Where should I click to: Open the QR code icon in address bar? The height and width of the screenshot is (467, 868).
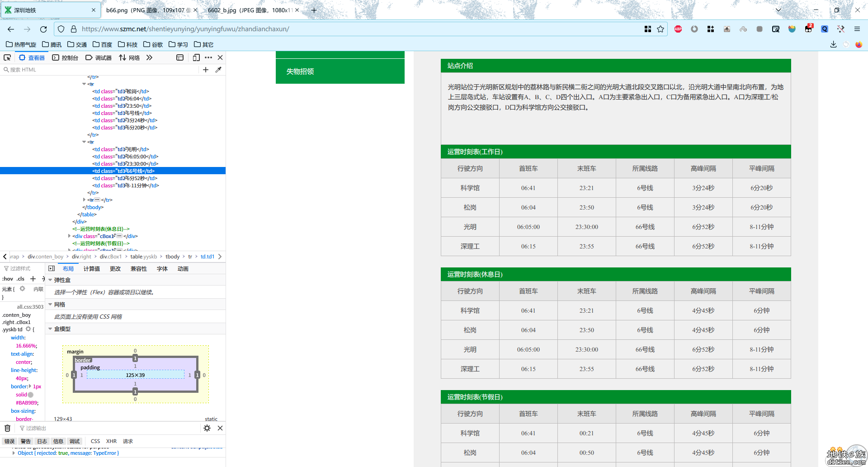click(x=648, y=29)
